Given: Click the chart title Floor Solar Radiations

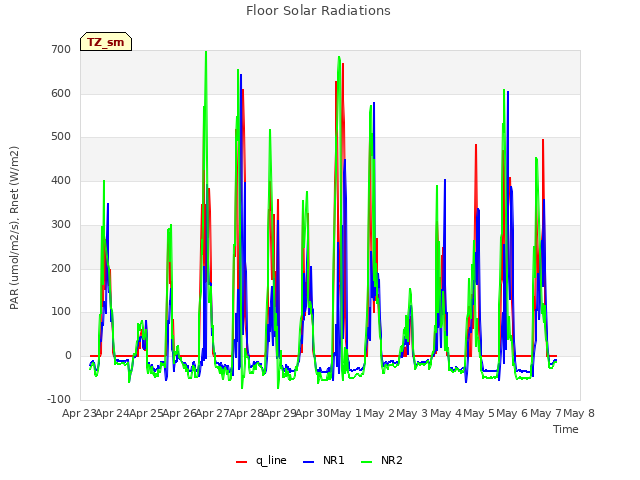Looking at the screenshot, I should coord(318,11).
